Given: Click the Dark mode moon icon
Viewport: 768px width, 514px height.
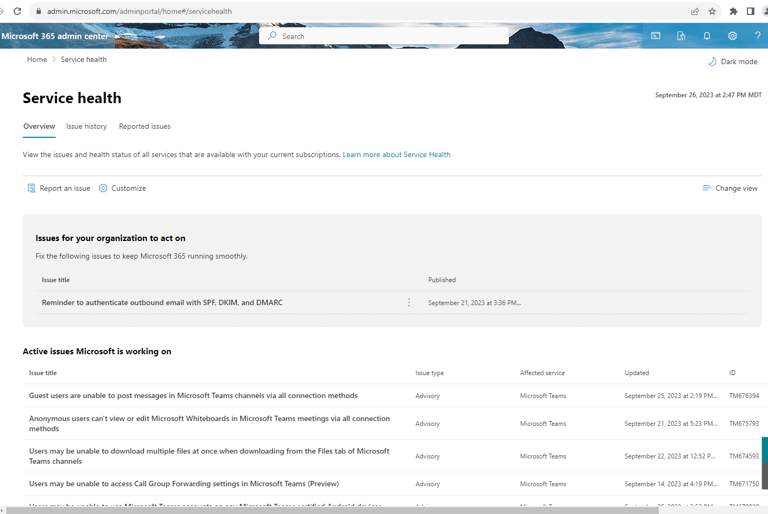Looking at the screenshot, I should point(712,61).
